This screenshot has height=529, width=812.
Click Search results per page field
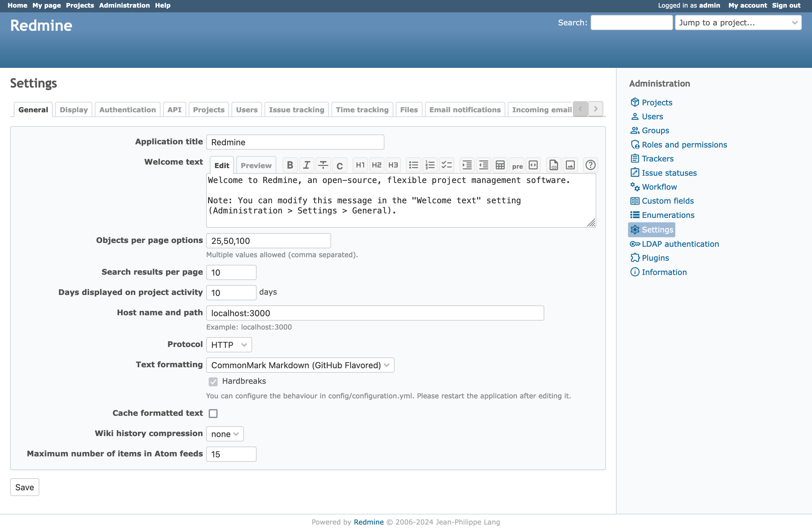[231, 272]
